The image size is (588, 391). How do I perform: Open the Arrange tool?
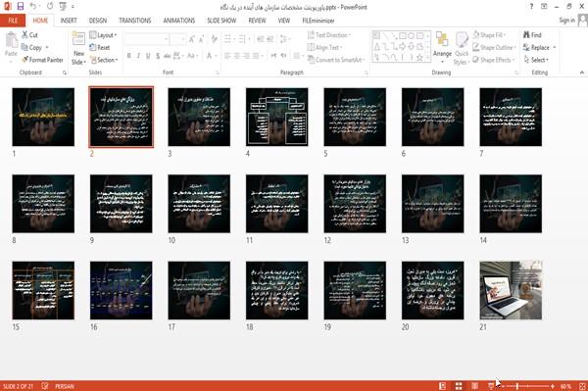coord(442,48)
